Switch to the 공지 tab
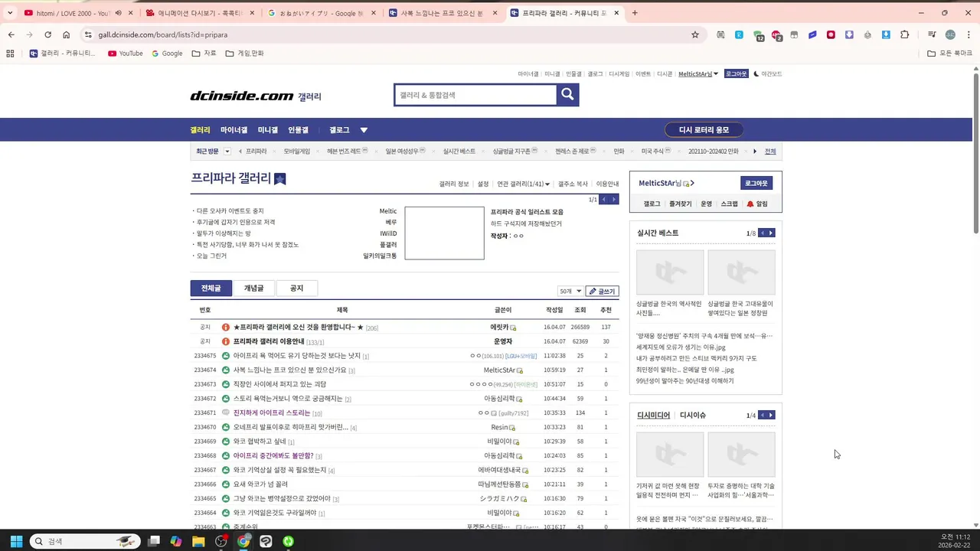This screenshot has width=980, height=551. [296, 289]
